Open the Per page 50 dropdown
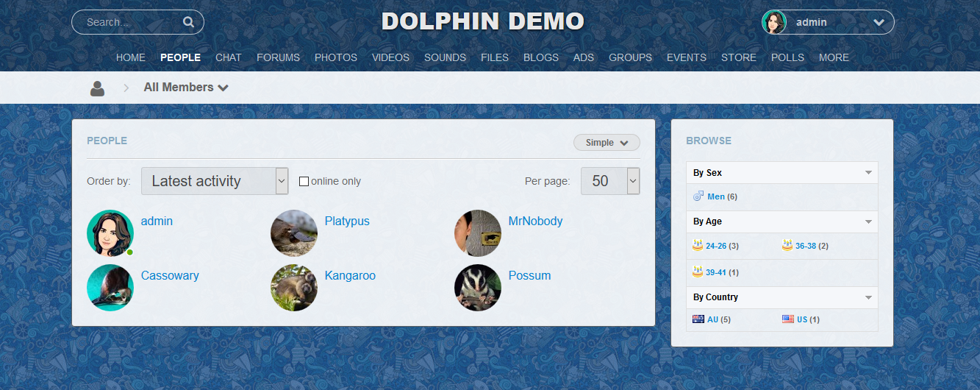980x390 pixels. point(610,181)
